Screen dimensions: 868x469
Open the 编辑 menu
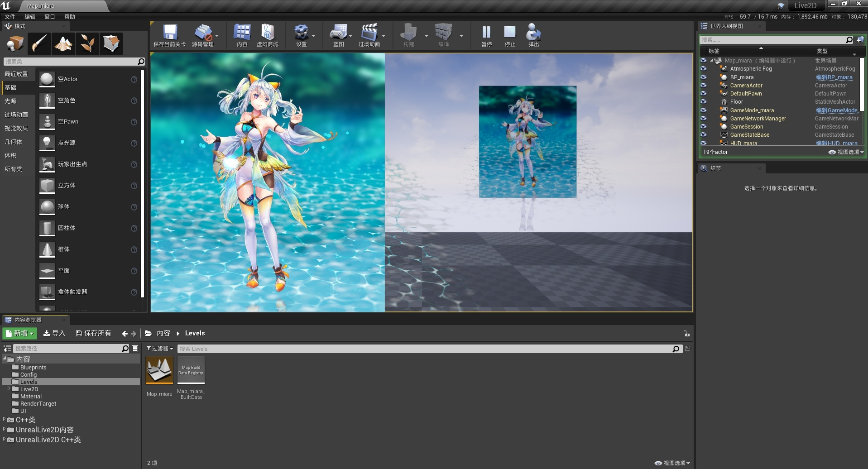coord(30,17)
